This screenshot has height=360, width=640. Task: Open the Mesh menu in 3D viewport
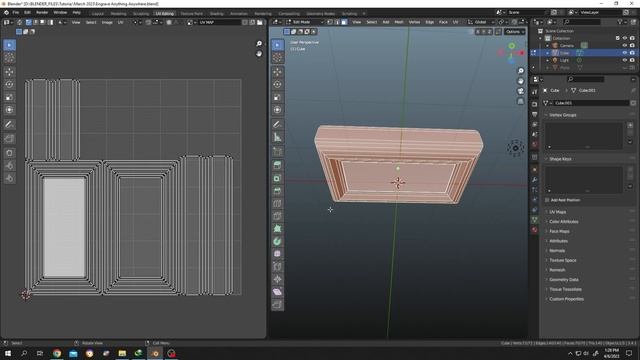click(399, 22)
